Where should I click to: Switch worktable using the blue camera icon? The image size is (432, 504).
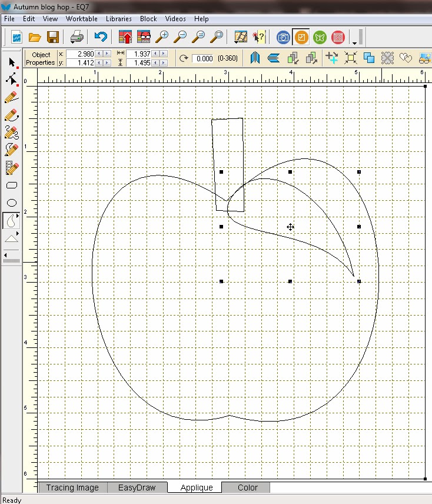pos(283,37)
